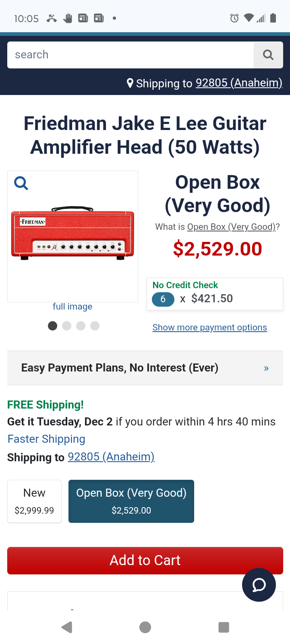290x644 pixels.
Task: Select Open Box (Very Good) condition option
Action: [x=131, y=501]
